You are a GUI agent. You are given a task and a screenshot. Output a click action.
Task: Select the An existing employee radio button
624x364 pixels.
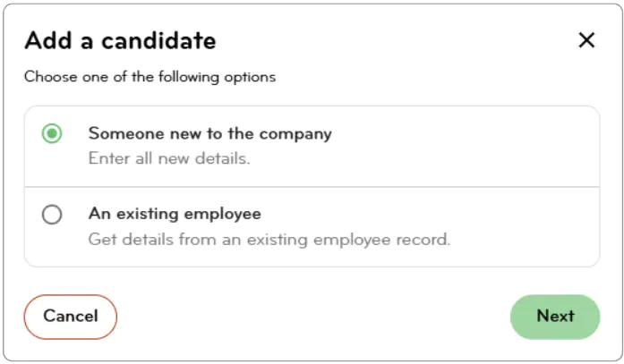click(52, 215)
